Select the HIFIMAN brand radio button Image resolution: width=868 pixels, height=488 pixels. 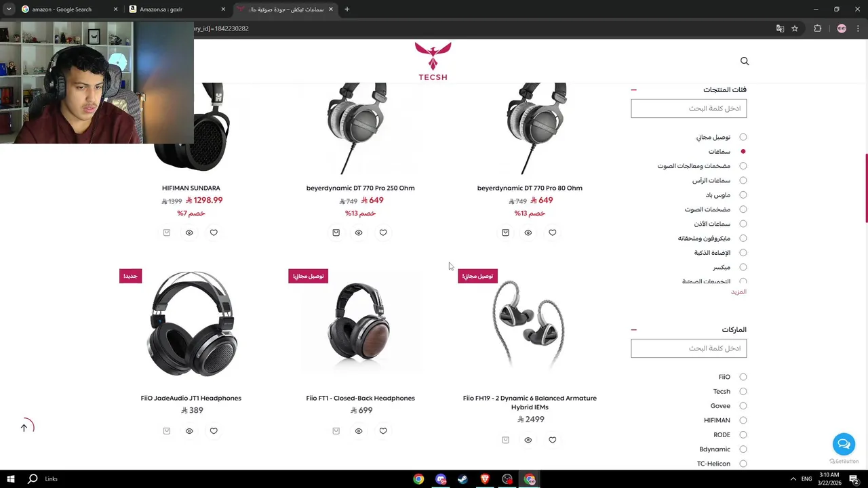point(743,420)
